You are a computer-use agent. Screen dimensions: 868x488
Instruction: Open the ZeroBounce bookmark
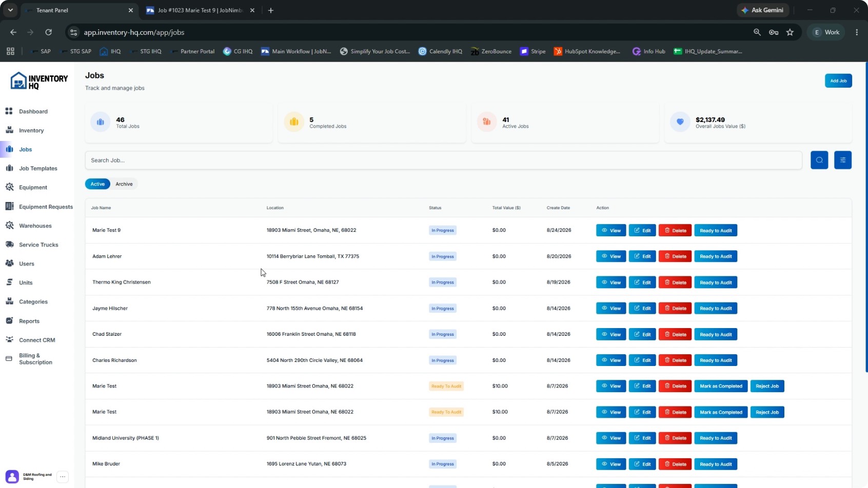[x=491, y=51]
